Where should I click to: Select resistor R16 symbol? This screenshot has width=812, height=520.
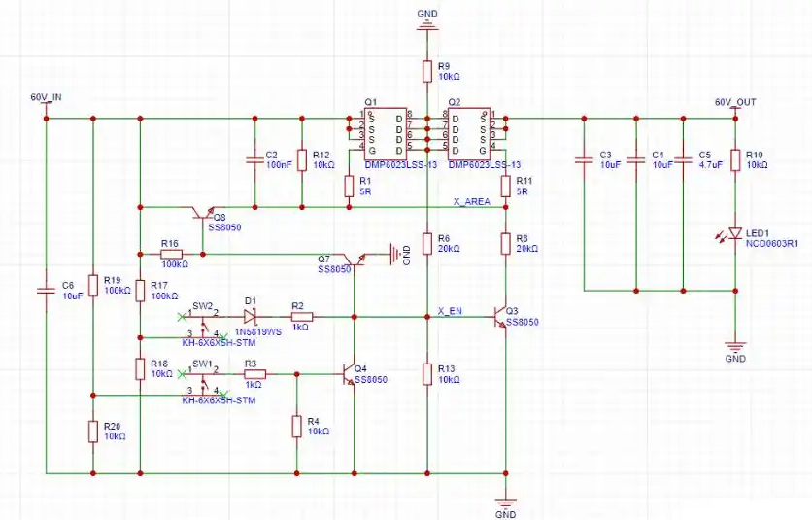[x=171, y=254]
